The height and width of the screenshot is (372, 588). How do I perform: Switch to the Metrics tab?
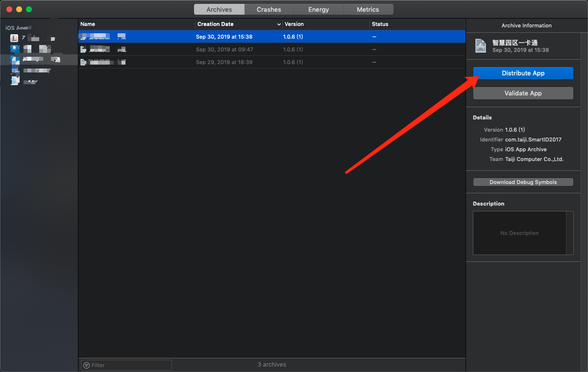click(368, 9)
